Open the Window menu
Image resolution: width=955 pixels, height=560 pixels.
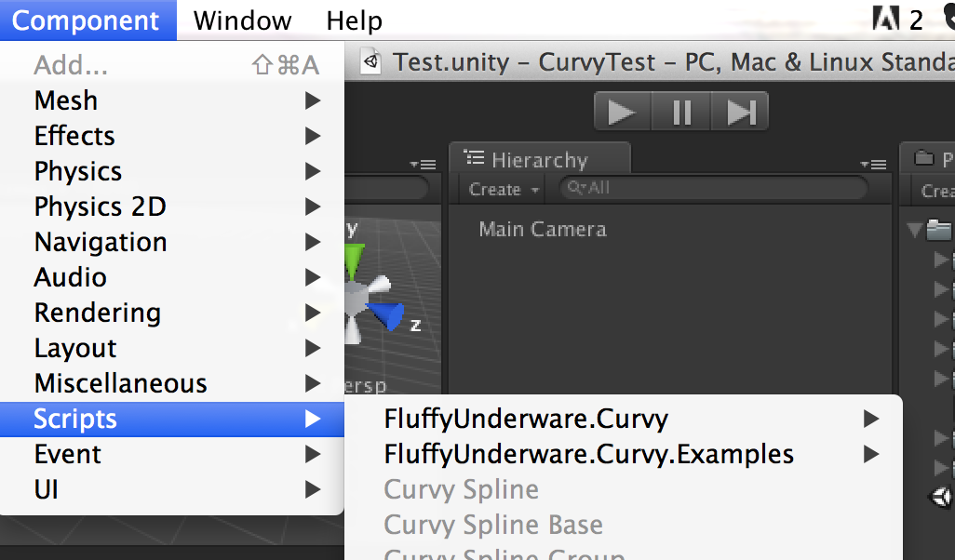pyautogui.click(x=242, y=20)
